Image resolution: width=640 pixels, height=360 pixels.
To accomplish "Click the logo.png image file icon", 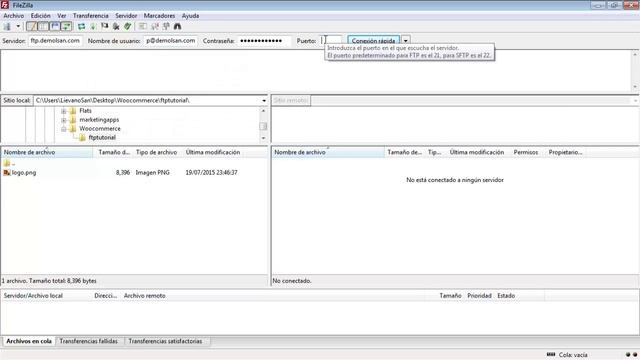I will pyautogui.click(x=7, y=173).
